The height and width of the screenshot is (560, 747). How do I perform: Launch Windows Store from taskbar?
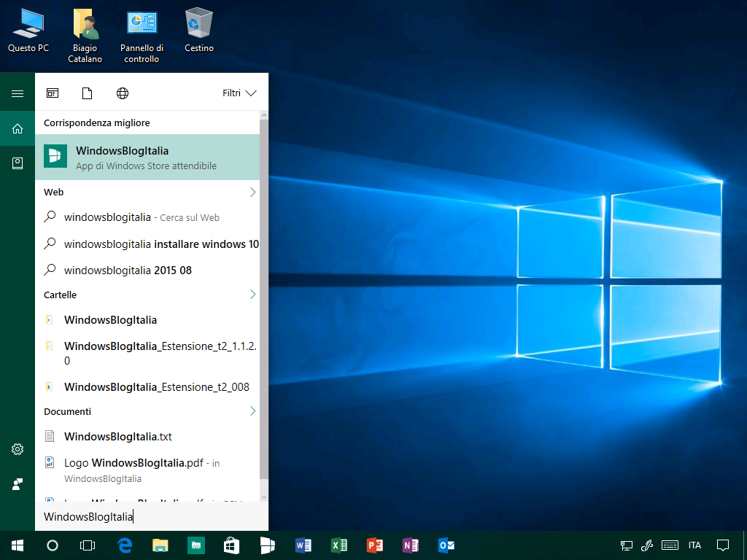click(x=231, y=545)
